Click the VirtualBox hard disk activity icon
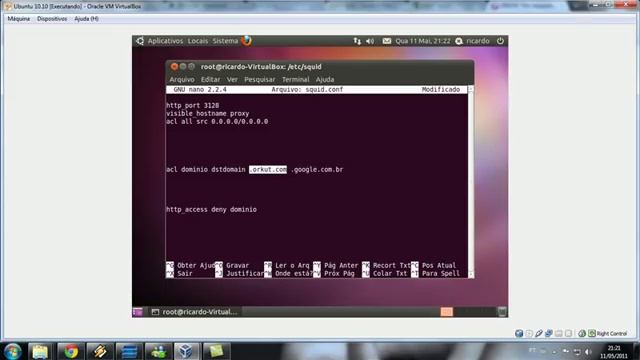640x360 pixels. pyautogui.click(x=519, y=333)
